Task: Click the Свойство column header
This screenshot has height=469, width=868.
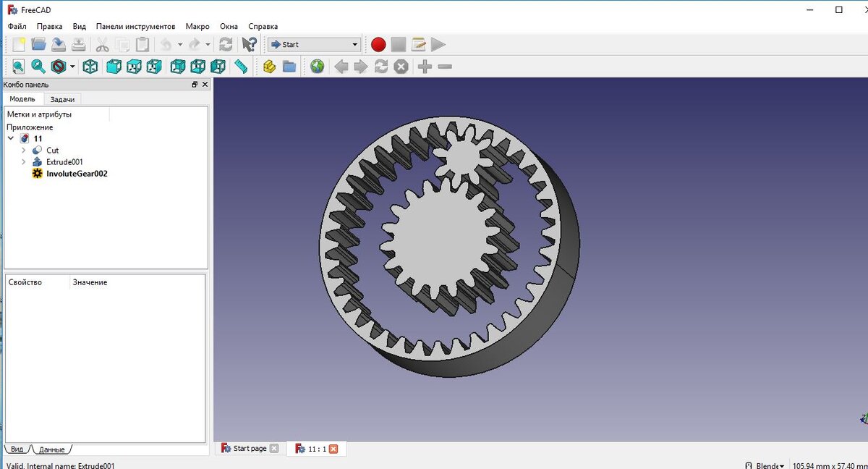Action: pos(25,282)
